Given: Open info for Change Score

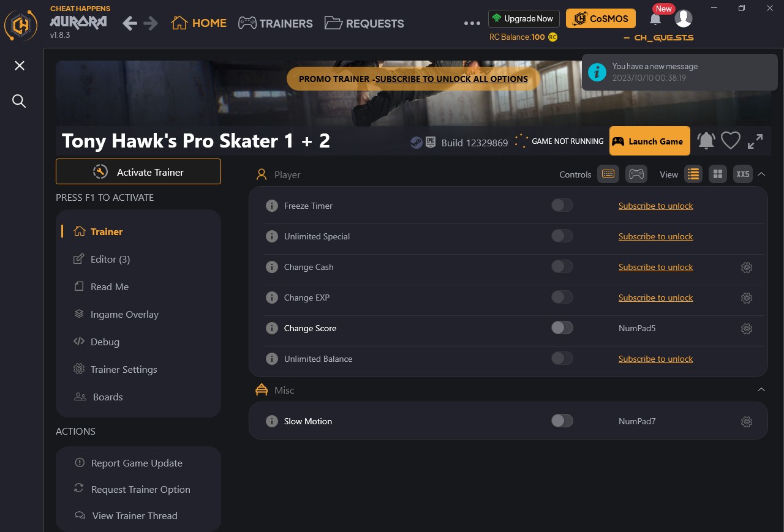Looking at the screenshot, I should [272, 328].
